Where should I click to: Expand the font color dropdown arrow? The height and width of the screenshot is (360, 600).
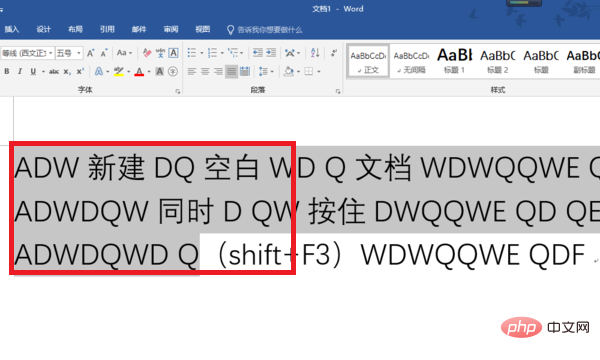coord(149,72)
